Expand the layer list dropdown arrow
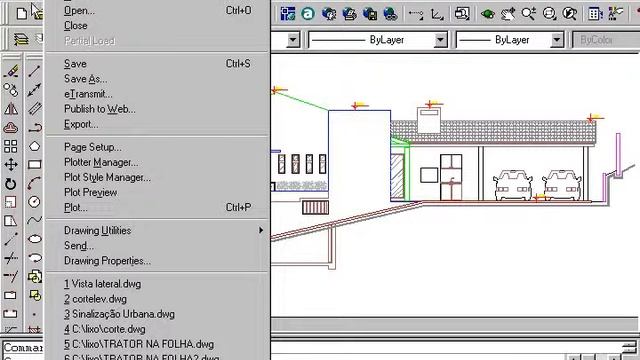 pyautogui.click(x=293, y=40)
